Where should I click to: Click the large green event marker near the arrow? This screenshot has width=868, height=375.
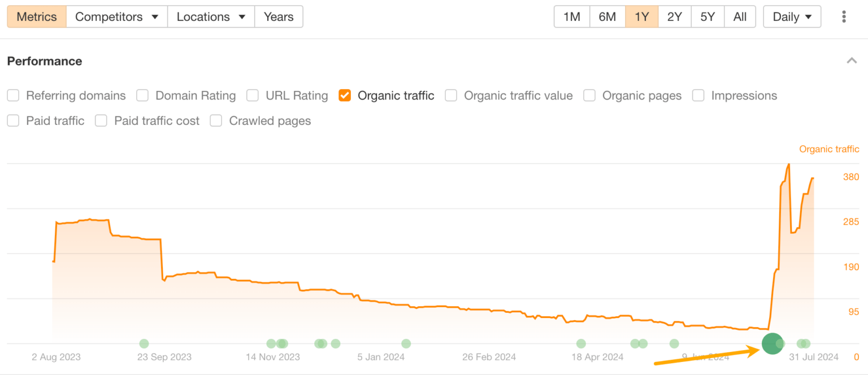tap(772, 344)
